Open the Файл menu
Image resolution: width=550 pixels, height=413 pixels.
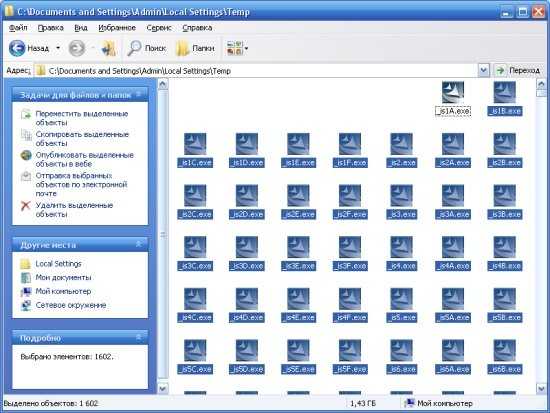[18, 28]
